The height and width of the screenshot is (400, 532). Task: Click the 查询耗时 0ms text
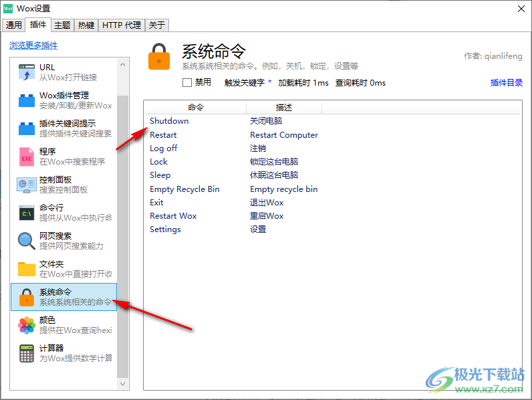[x=360, y=83]
